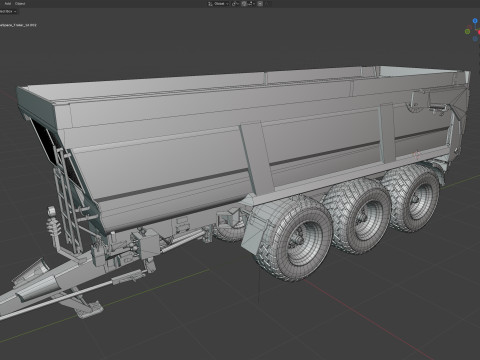Select the ladder on the trailer's front

point(67,200)
